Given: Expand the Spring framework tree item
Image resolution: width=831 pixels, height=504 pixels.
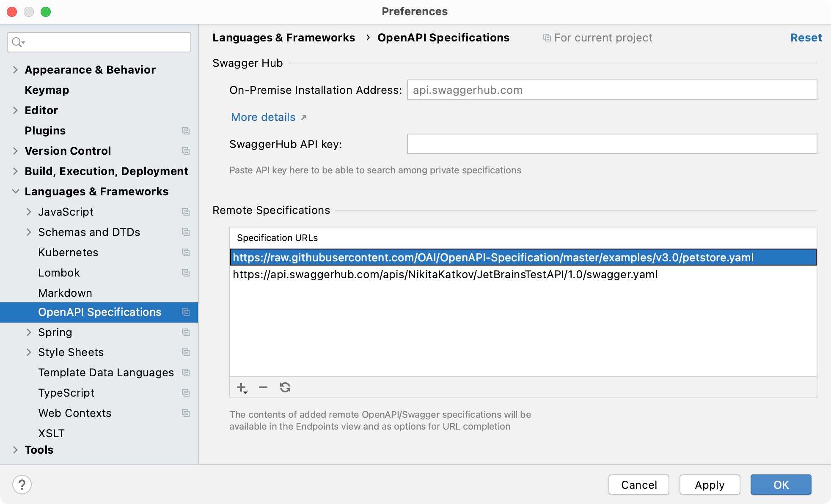Looking at the screenshot, I should (28, 332).
